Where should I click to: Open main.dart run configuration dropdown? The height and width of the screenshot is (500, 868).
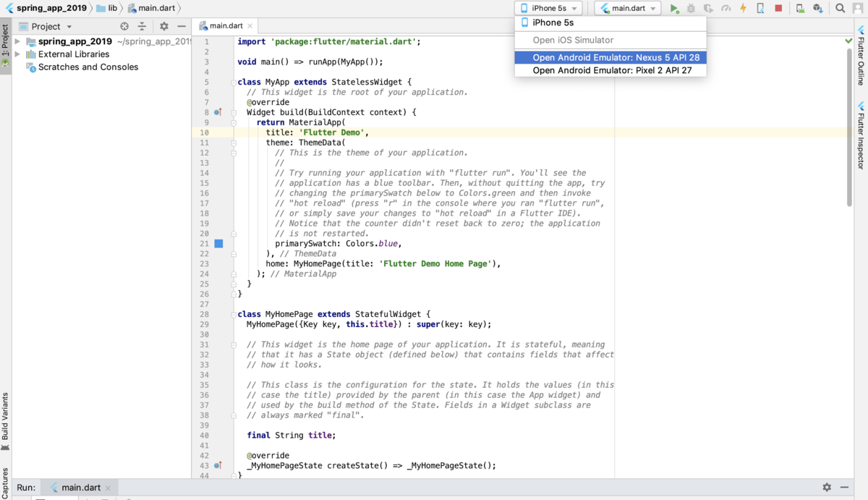(628, 9)
